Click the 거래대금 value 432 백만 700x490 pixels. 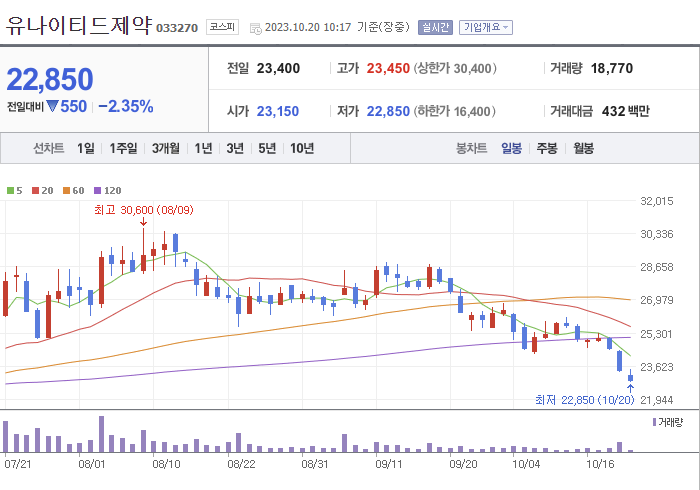(x=625, y=111)
